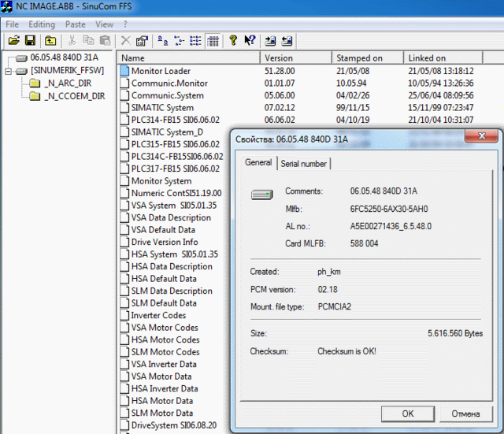Click the SinuCom app icon in title bar
This screenshot has width=504, height=434.
tap(6, 6)
